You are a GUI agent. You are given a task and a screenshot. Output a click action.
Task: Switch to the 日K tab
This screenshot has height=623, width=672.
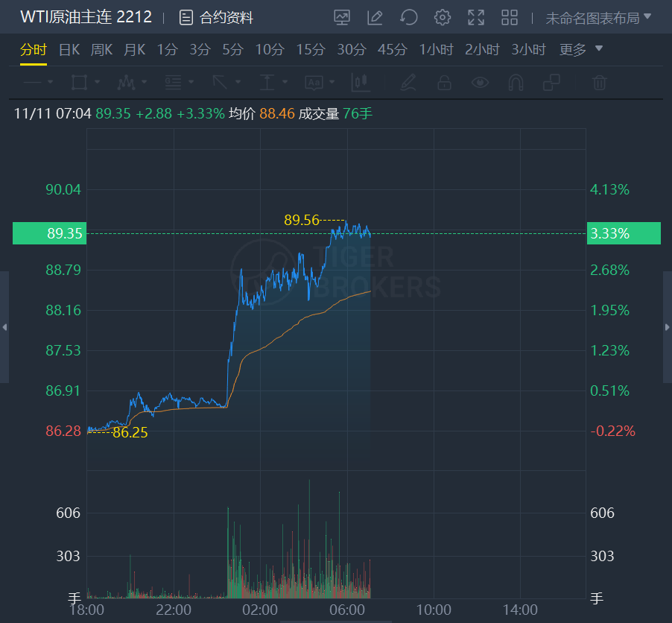click(69, 50)
